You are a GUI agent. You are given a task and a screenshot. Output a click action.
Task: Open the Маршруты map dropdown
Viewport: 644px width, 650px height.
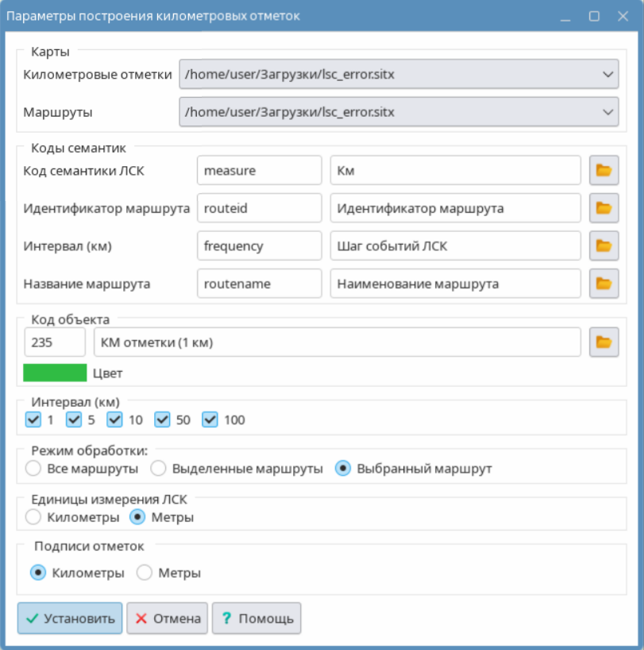click(x=399, y=112)
